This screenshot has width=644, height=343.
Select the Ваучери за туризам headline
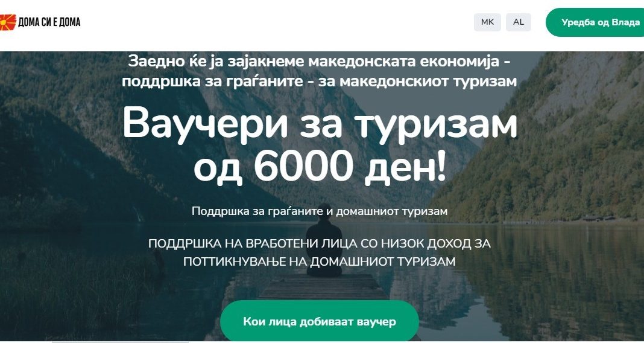pos(320,126)
